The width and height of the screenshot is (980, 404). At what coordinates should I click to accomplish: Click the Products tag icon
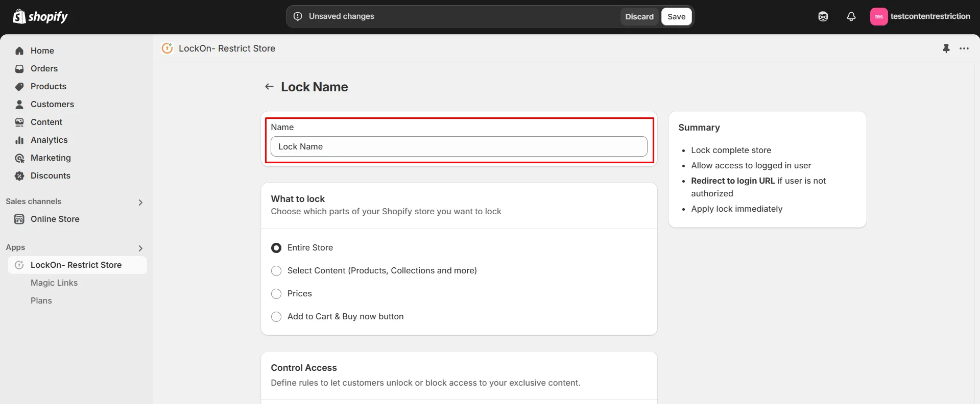coord(19,86)
